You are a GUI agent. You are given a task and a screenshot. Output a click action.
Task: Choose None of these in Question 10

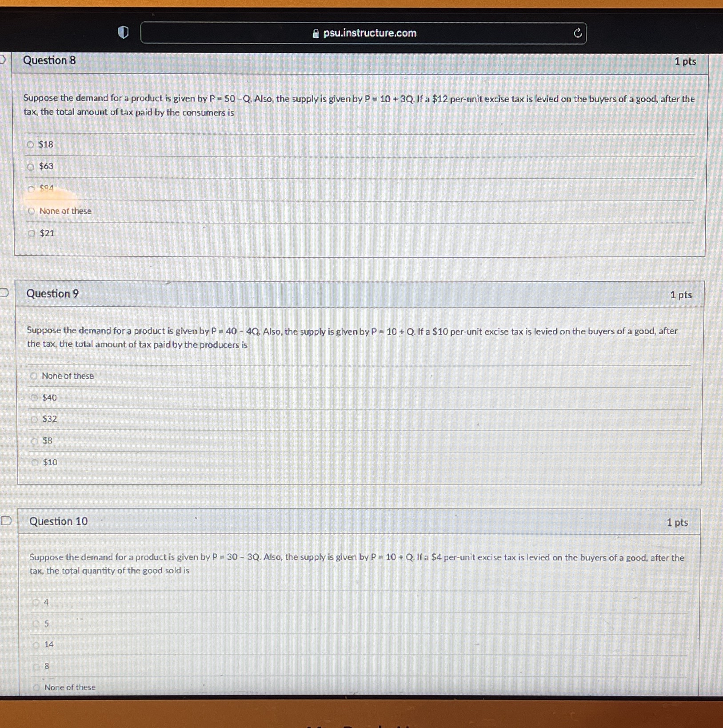pyautogui.click(x=36, y=688)
